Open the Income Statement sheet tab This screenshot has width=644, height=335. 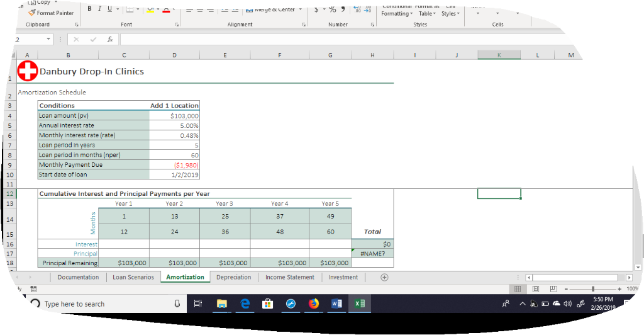click(x=289, y=278)
